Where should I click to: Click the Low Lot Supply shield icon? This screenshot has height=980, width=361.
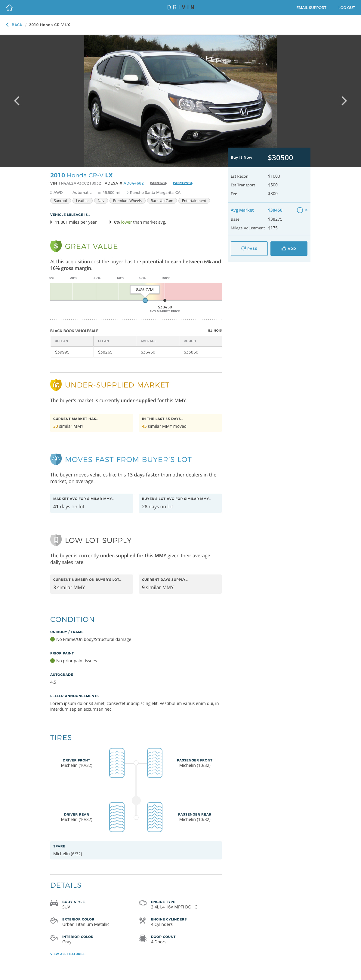56,540
